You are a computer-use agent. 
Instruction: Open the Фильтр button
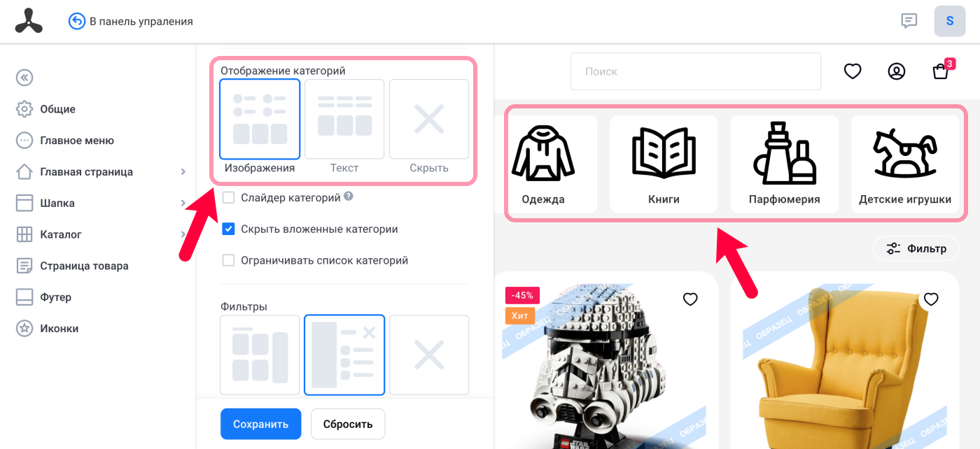[916, 248]
